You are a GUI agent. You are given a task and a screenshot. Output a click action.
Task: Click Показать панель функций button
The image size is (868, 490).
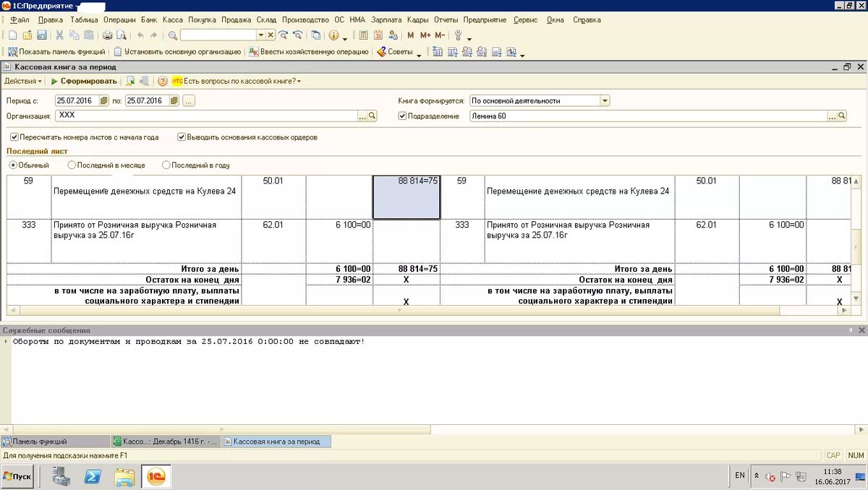pyautogui.click(x=56, y=52)
